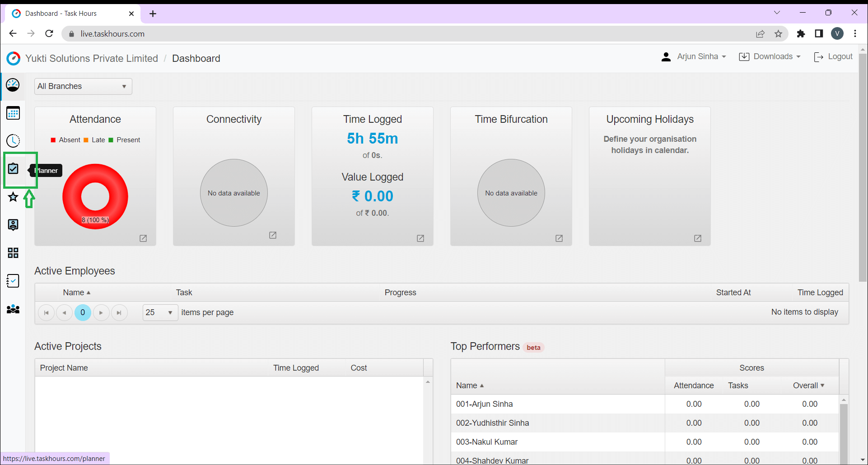Sort Top Performers by Attendance score
Screen dimensions: 868x465
(x=694, y=386)
